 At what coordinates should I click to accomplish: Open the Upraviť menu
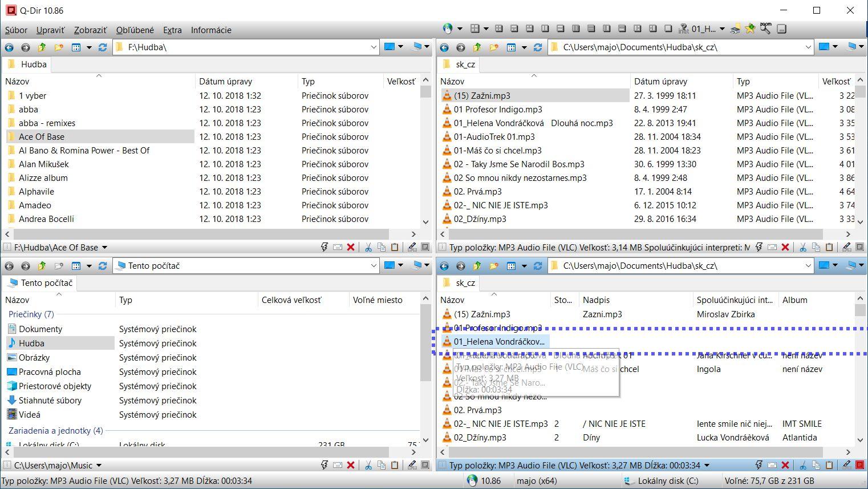(51, 30)
